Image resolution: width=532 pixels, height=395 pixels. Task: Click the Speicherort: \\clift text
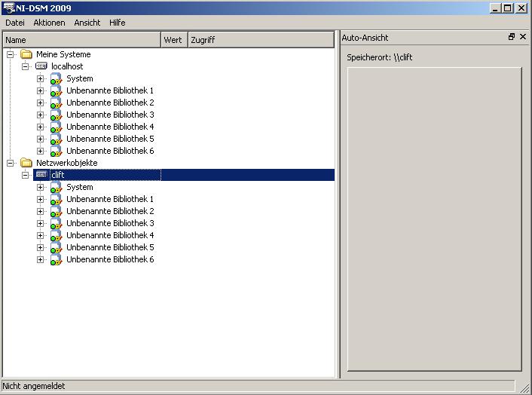379,57
